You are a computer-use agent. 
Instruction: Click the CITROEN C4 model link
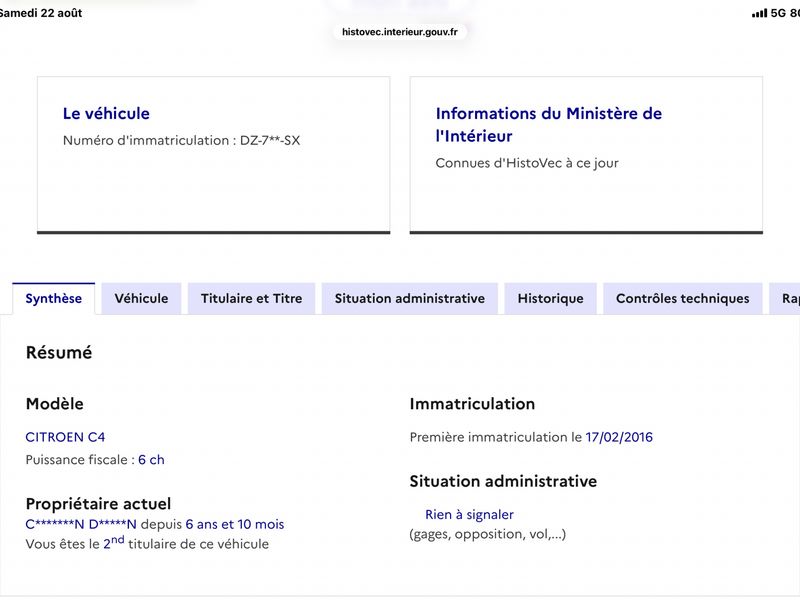tap(65, 437)
